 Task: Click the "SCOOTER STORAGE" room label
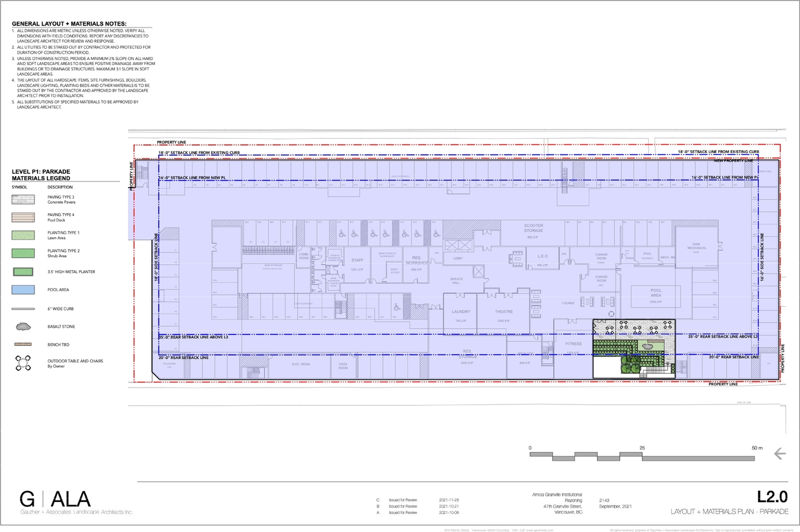pyautogui.click(x=533, y=228)
